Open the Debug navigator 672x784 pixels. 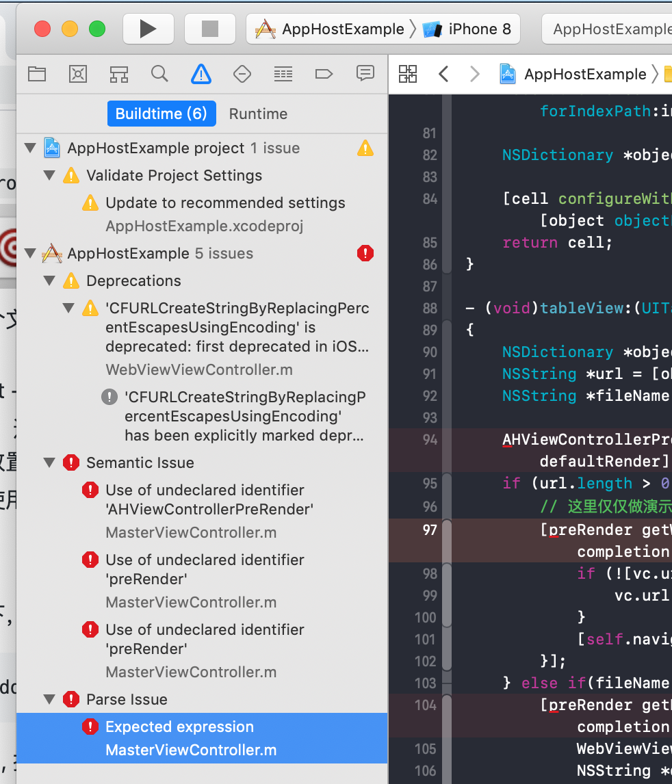tap(283, 74)
